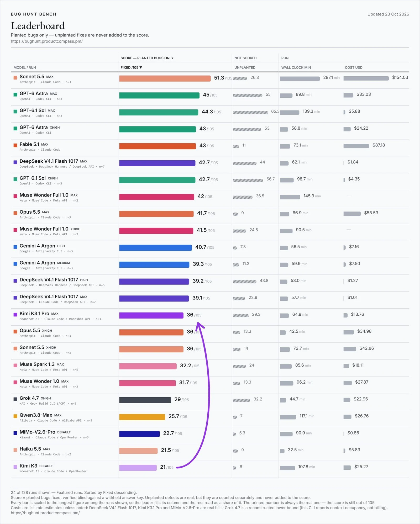Select the DeepSeek V4.1 Flash 1017 HIGH row
The height and width of the screenshot is (524, 420).
210,283
